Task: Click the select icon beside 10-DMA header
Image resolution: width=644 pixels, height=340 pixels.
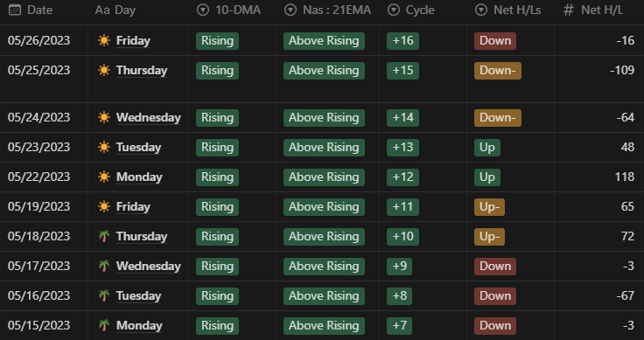Action: (203, 10)
